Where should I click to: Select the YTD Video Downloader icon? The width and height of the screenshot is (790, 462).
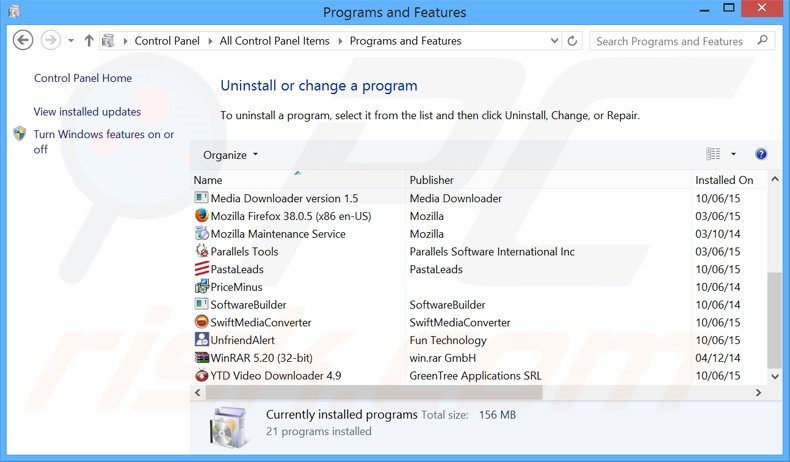coord(202,375)
